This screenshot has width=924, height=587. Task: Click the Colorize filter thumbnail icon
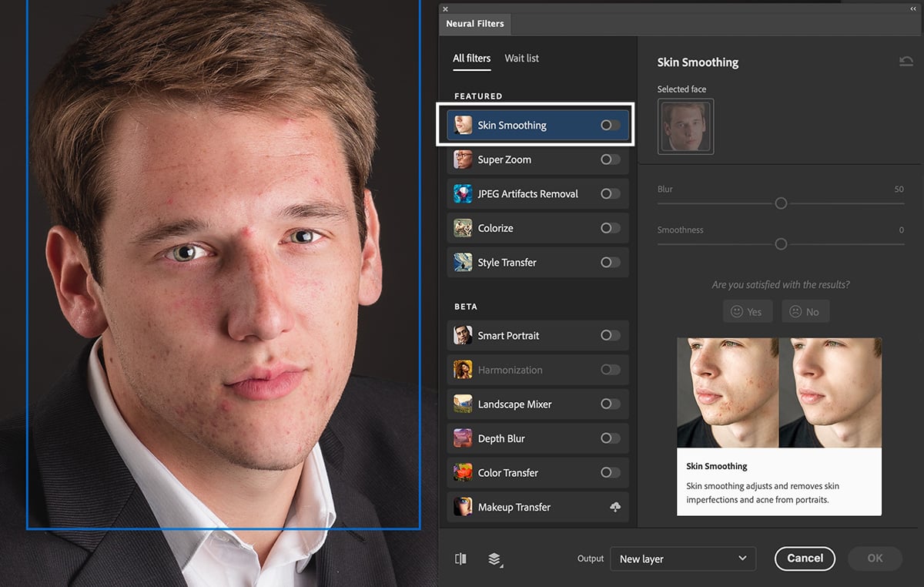click(x=463, y=228)
